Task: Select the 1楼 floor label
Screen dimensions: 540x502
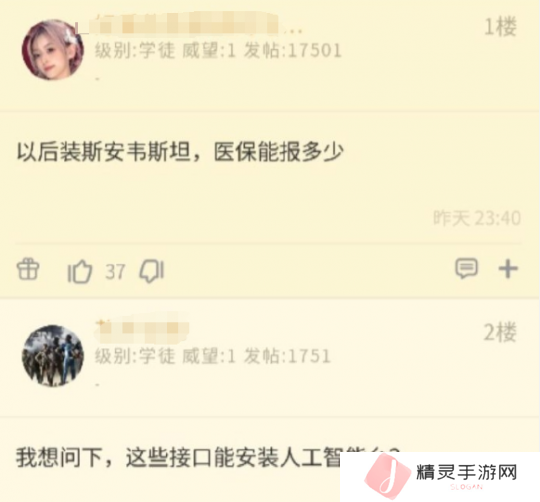Action: pyautogui.click(x=500, y=27)
